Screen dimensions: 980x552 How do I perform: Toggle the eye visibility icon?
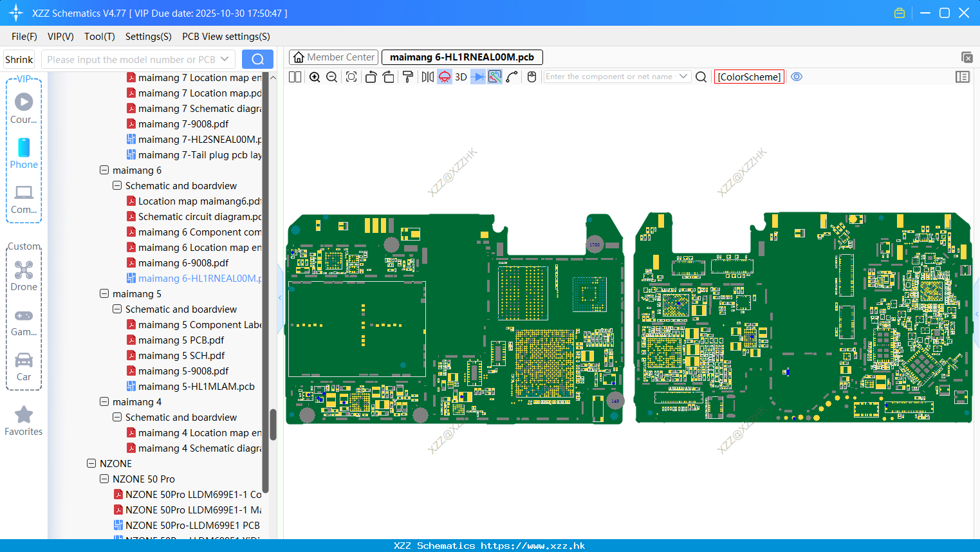797,77
